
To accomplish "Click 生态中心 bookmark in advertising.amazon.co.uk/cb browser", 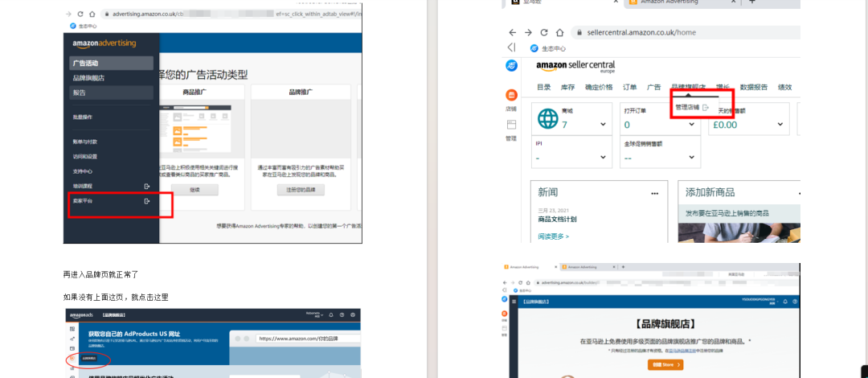I will (81, 26).
